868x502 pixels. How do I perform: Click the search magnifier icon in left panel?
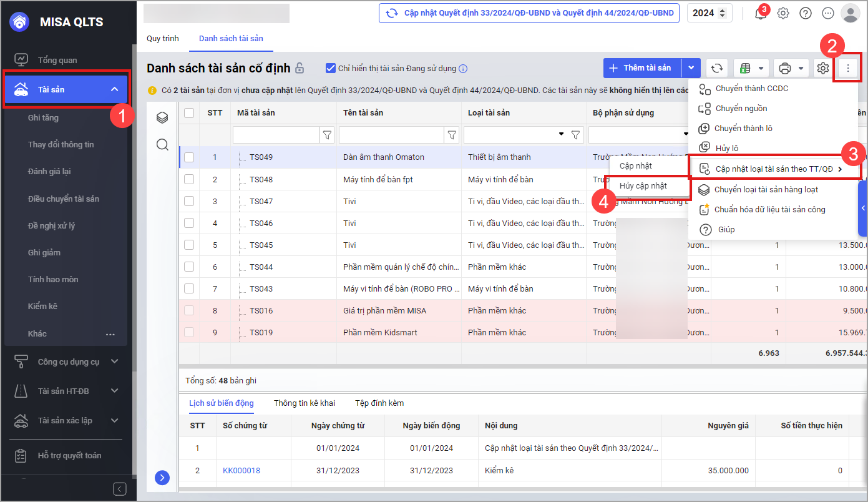click(x=162, y=145)
